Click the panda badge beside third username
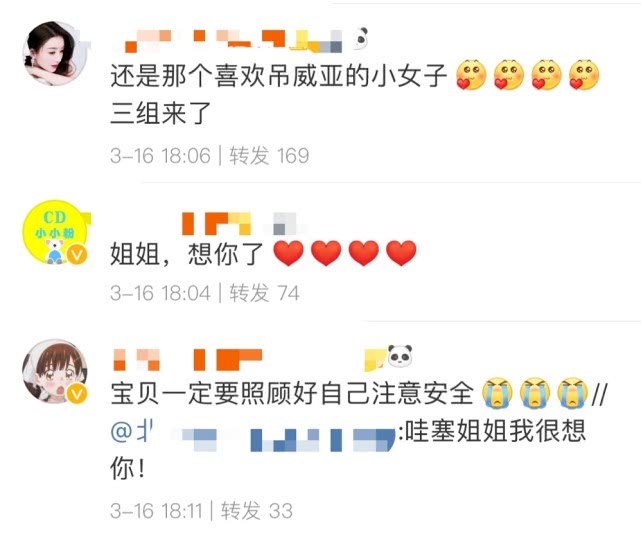The image size is (641, 548). [399, 356]
